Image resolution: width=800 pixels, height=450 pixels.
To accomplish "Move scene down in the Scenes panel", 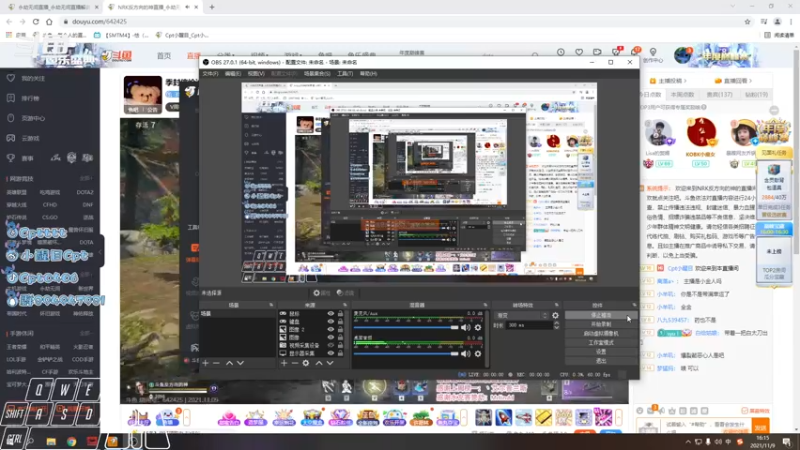I will pyautogui.click(x=240, y=363).
